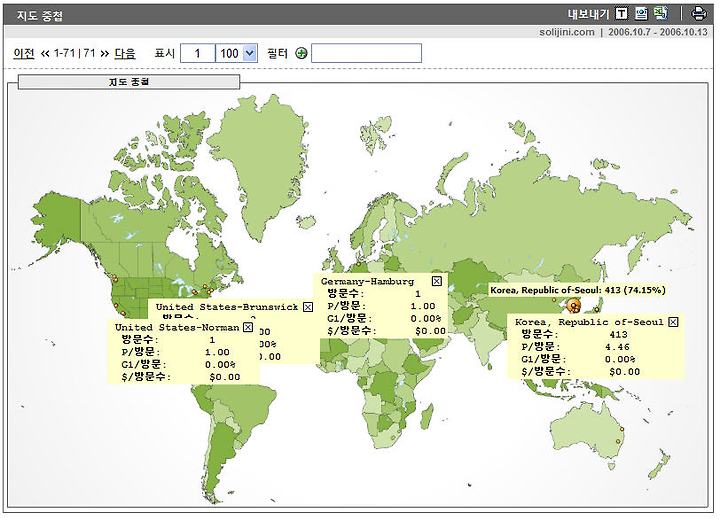Click the 필터 filter text box
Image resolution: width=720 pixels, height=520 pixels.
(366, 53)
